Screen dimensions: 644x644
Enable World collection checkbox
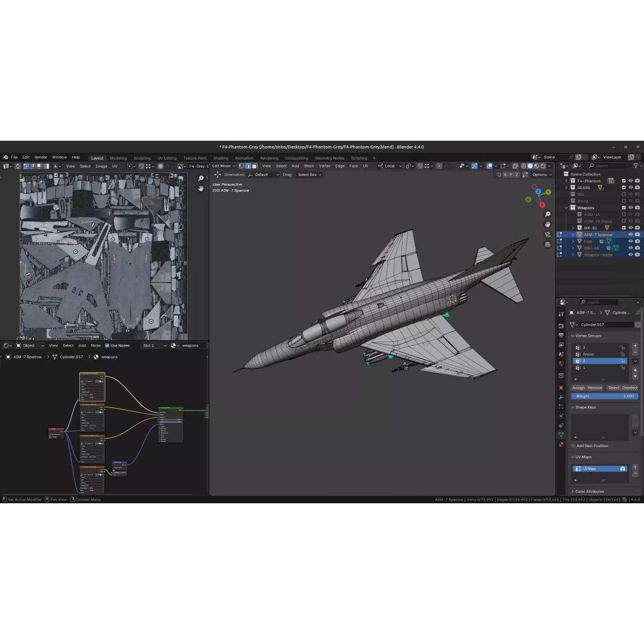coord(624,201)
